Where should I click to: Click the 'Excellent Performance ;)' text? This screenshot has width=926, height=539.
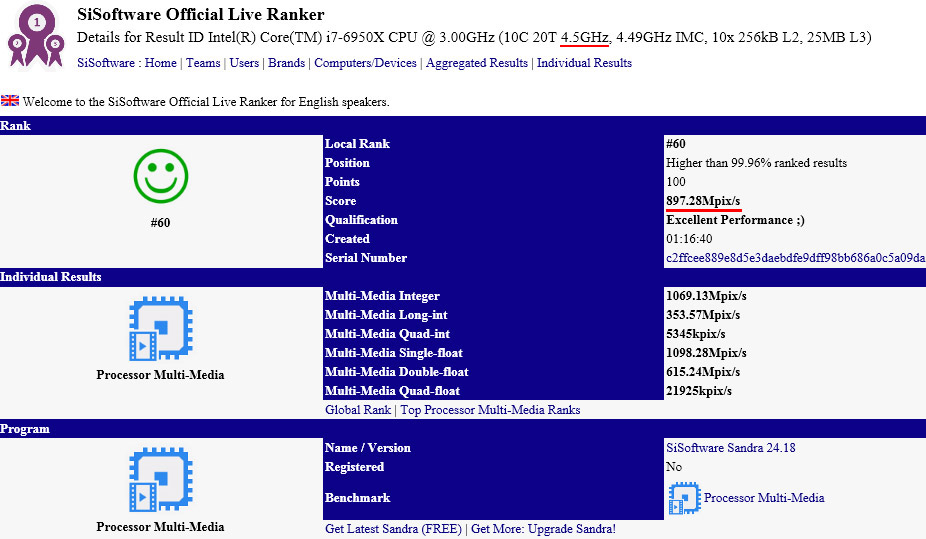pos(735,220)
